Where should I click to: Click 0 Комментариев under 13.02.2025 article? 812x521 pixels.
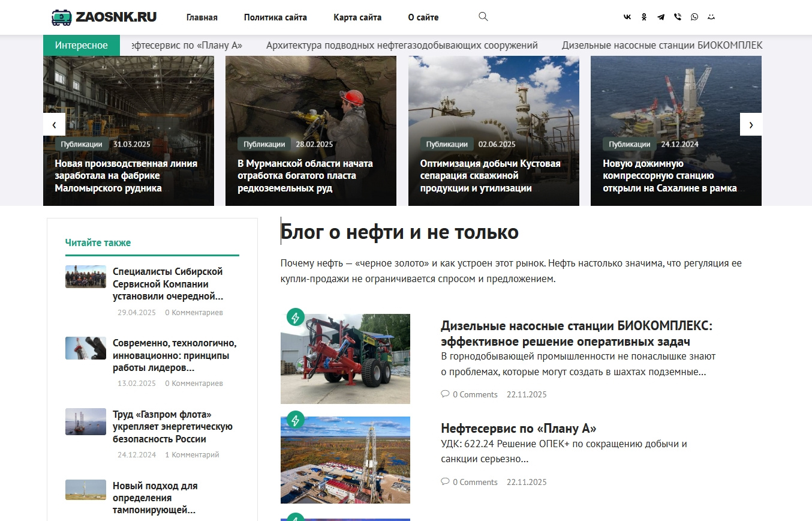pyautogui.click(x=194, y=384)
